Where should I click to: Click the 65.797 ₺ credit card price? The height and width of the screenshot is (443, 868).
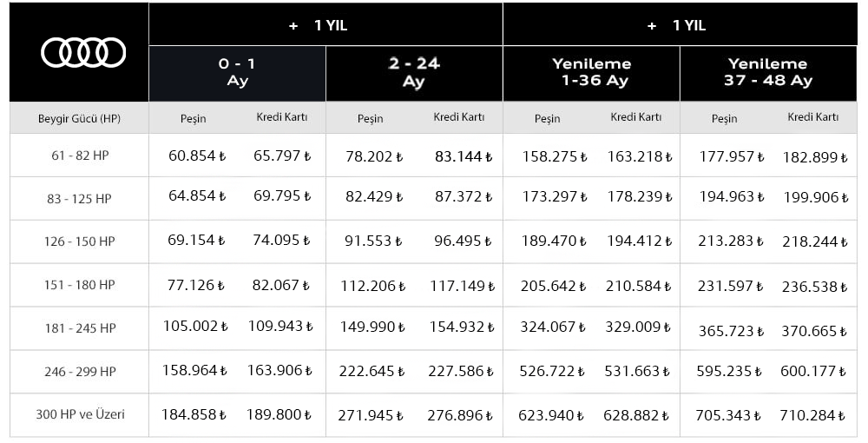pos(282,156)
